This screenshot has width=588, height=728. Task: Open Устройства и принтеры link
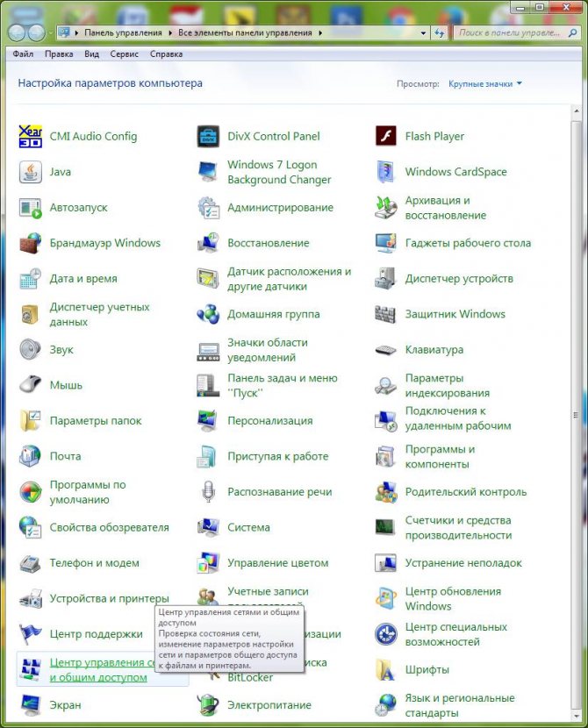109,598
